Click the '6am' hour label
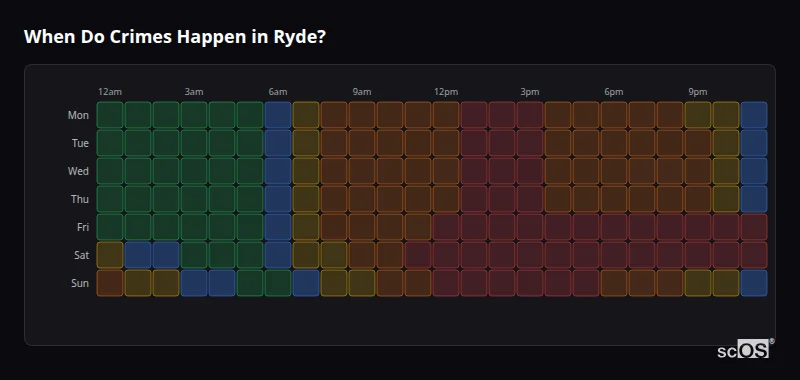Viewport: 800px width, 380px height. pyautogui.click(x=278, y=92)
